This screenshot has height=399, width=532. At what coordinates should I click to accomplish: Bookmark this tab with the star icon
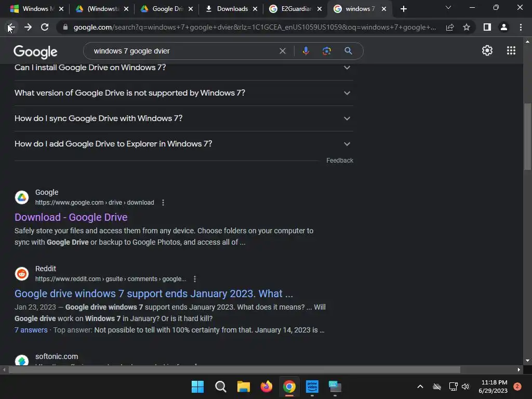(467, 27)
